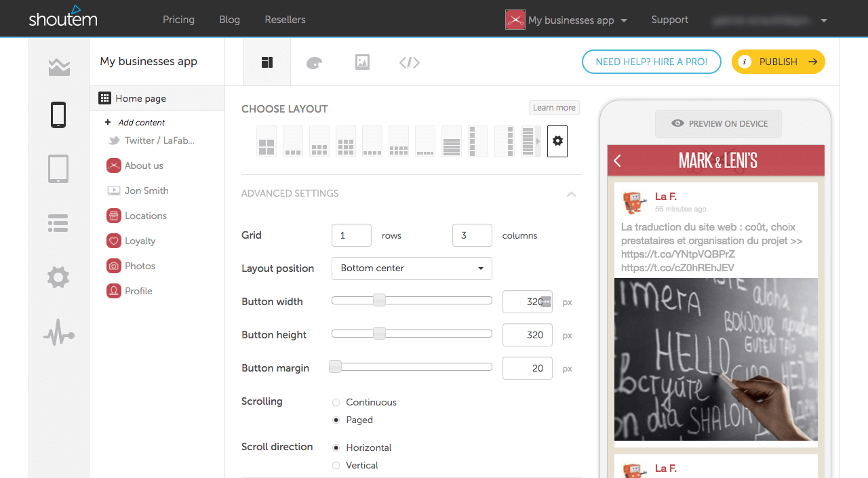The image size is (868, 478).
Task: Open the code editor tab icon
Action: click(x=410, y=62)
